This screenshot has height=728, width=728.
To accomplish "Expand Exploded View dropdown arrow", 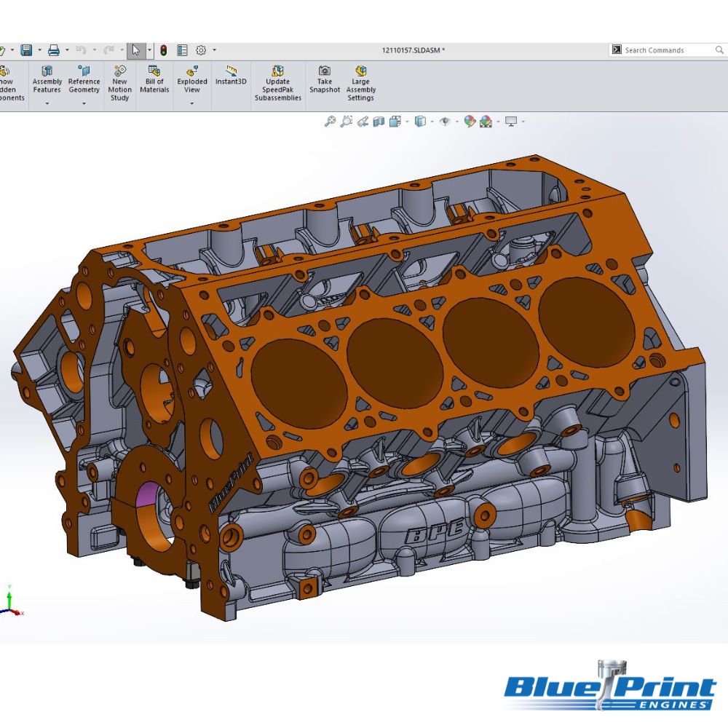I will (x=192, y=103).
